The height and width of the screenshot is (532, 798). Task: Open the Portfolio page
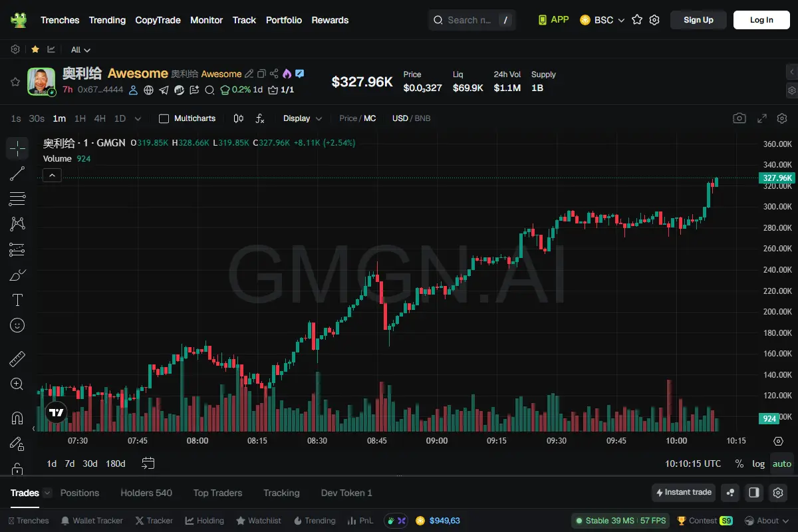click(x=284, y=20)
